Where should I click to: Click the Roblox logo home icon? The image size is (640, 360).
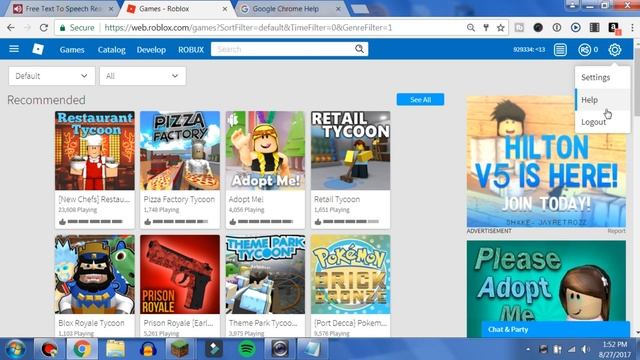(38, 49)
